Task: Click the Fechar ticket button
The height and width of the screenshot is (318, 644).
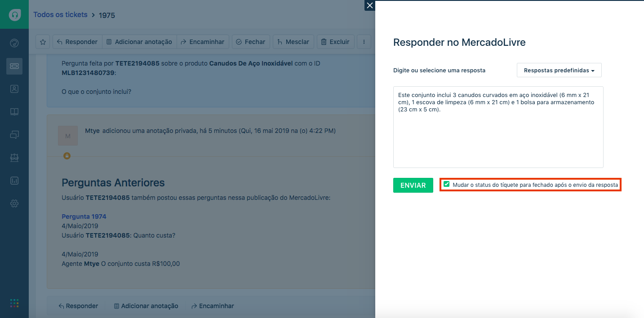Action: click(x=251, y=42)
